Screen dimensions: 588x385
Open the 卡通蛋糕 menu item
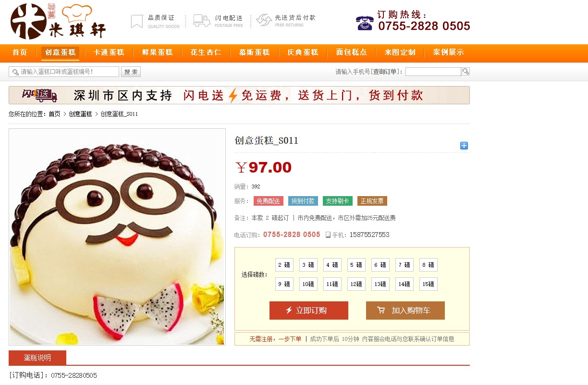(109, 52)
